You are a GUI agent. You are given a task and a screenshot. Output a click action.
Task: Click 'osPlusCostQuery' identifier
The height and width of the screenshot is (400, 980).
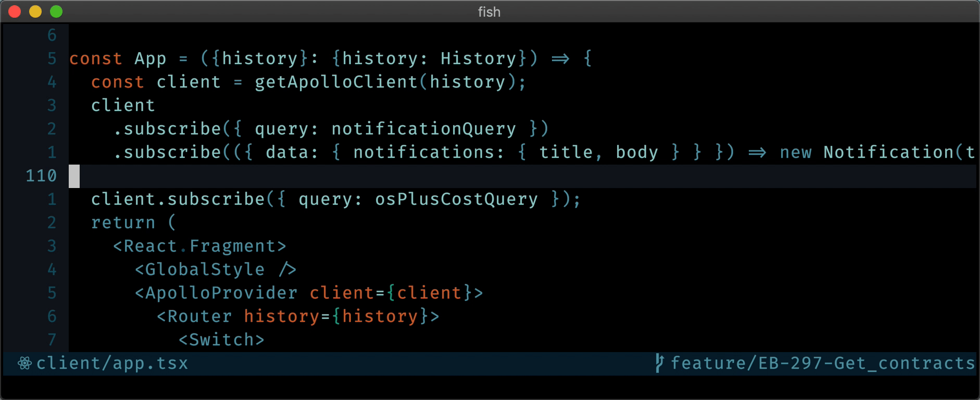click(x=456, y=199)
